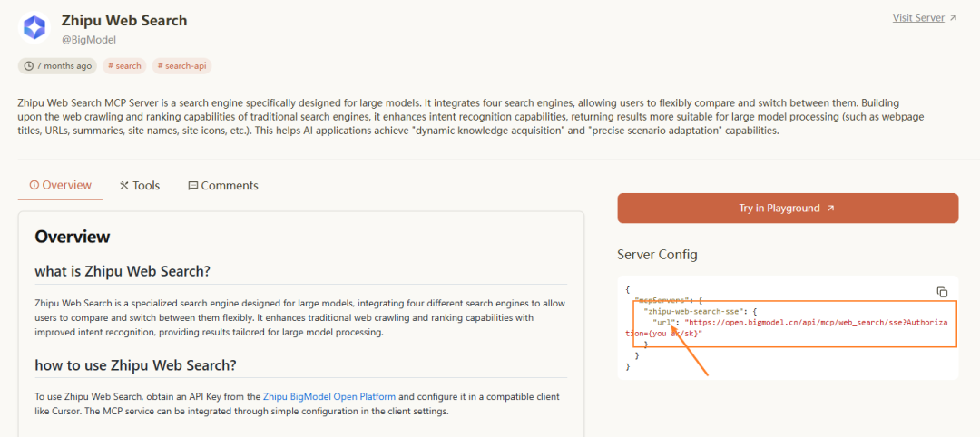Open the Comments tab
This screenshot has width=980, height=437.
223,186
